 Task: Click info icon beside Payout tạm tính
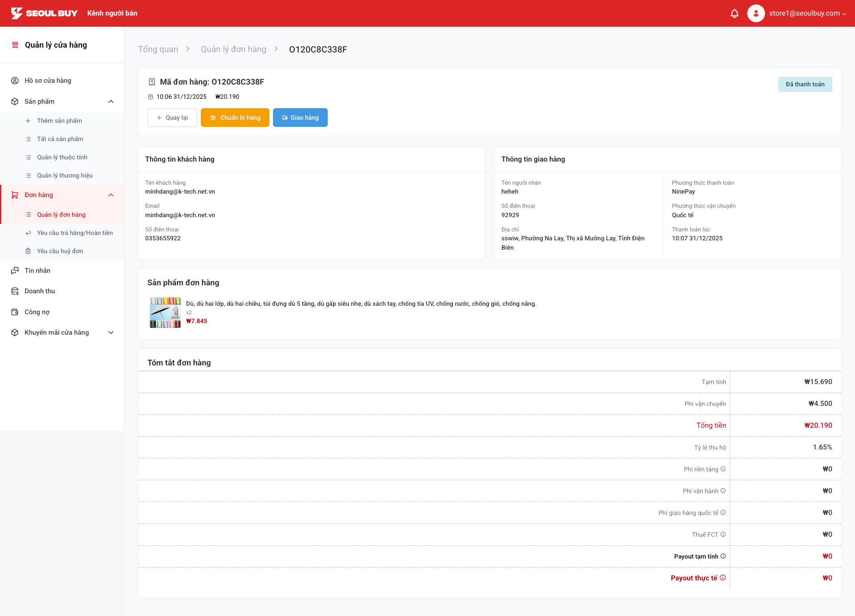(x=723, y=556)
